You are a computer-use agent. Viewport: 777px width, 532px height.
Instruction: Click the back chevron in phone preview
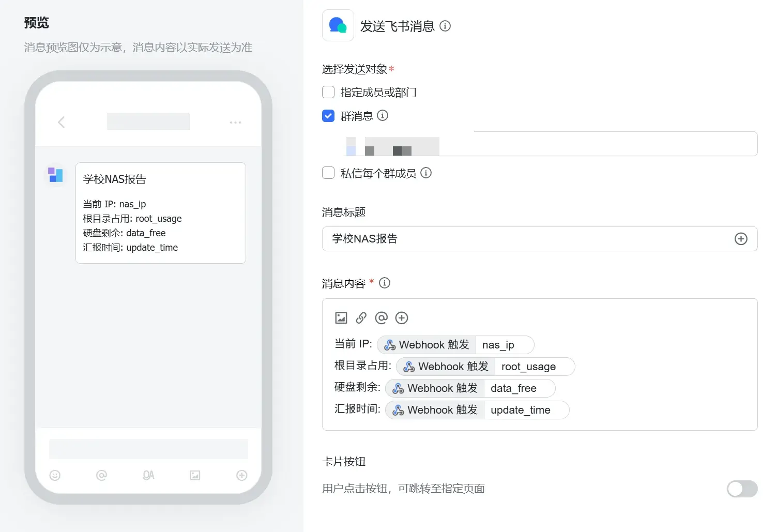61,122
